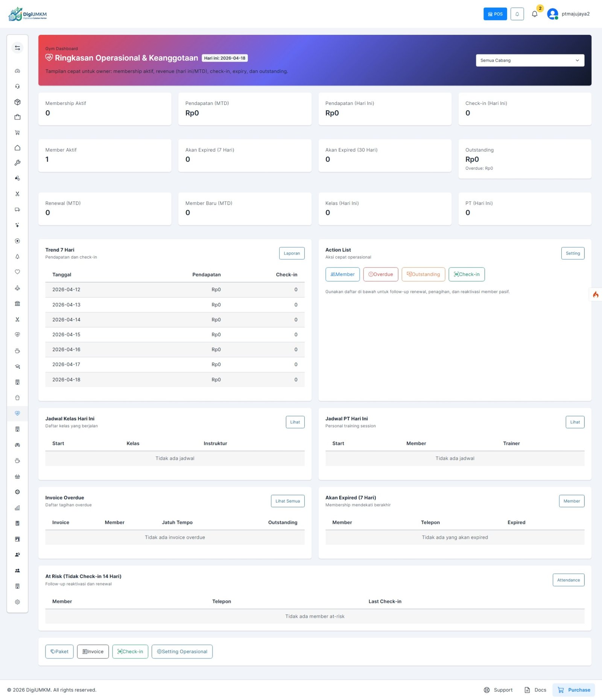Click Setting Operasional at the bottom
Screen dimensions: 602x700
coord(182,651)
